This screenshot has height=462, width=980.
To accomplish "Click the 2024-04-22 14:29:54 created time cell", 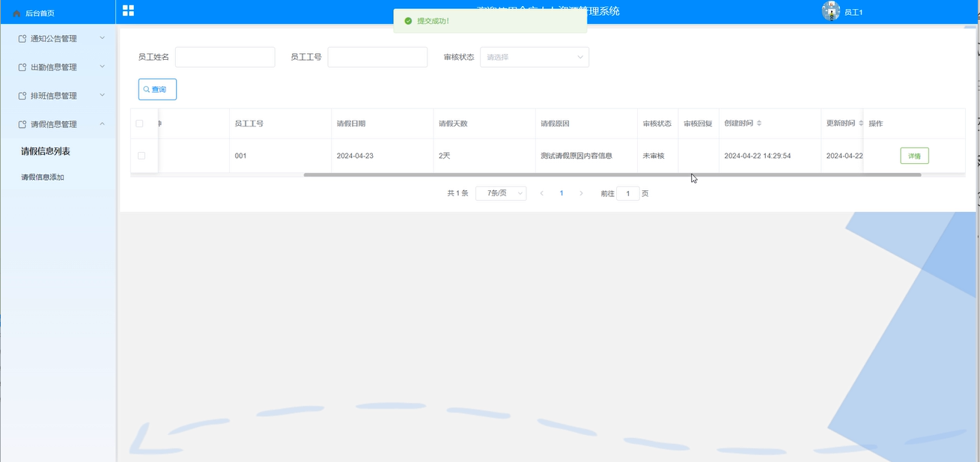I will click(x=758, y=156).
